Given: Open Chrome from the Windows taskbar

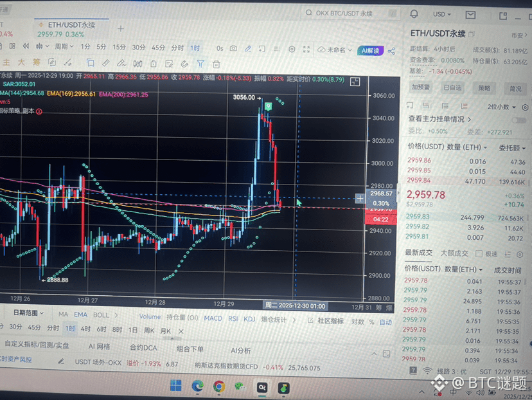Looking at the screenshot, I should 219,386.
